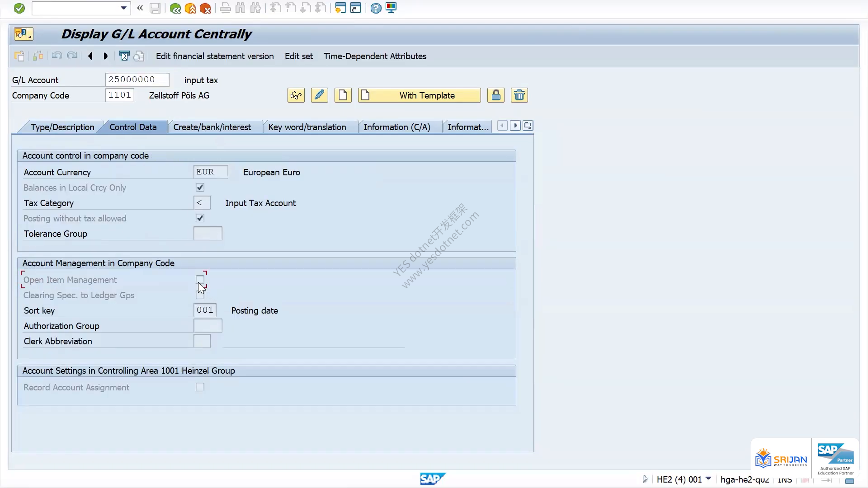Switch to the Type/Description tab
Image resolution: width=868 pixels, height=488 pixels.
click(62, 127)
